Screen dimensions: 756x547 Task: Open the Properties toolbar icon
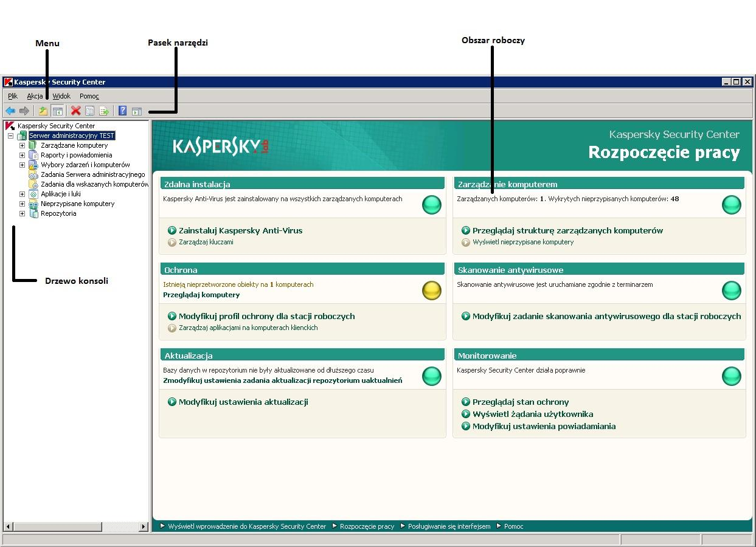(90, 111)
